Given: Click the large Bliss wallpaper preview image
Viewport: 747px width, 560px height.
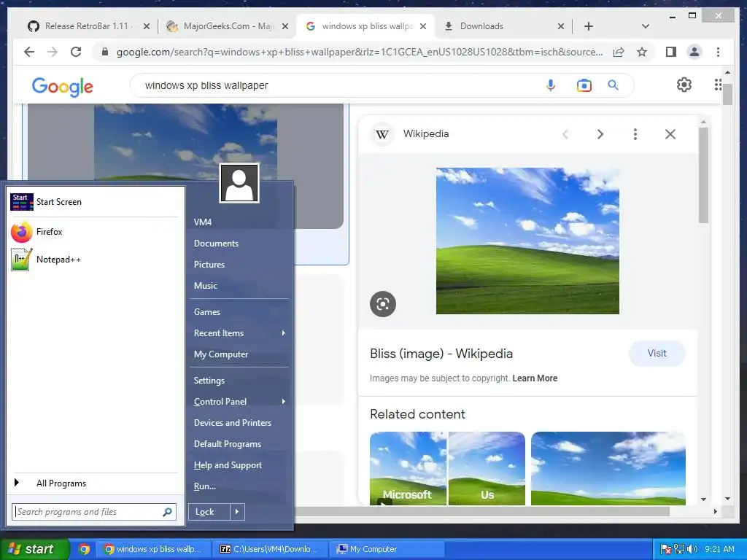Looking at the screenshot, I should [x=527, y=241].
